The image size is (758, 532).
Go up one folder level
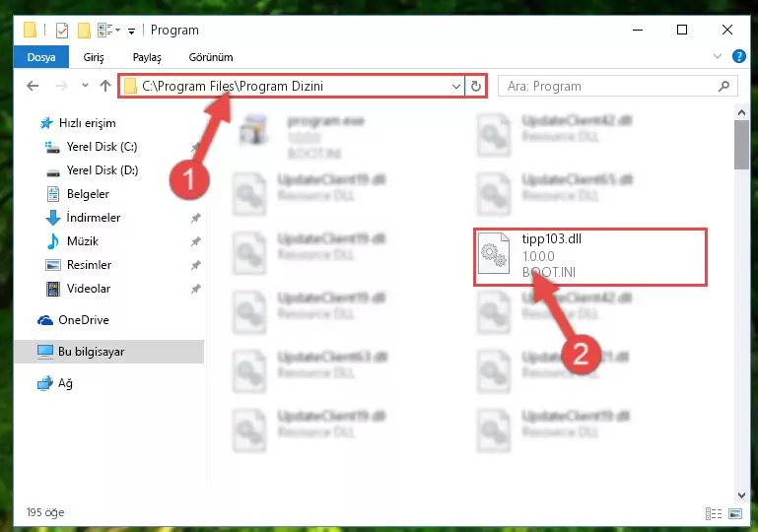(105, 86)
